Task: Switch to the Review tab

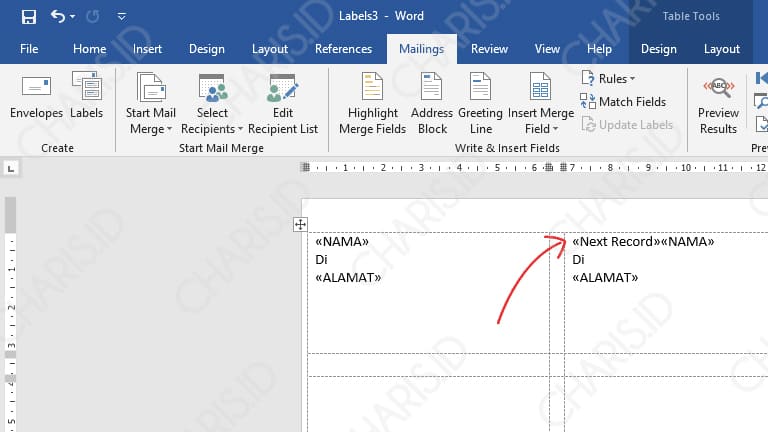Action: coord(489,49)
